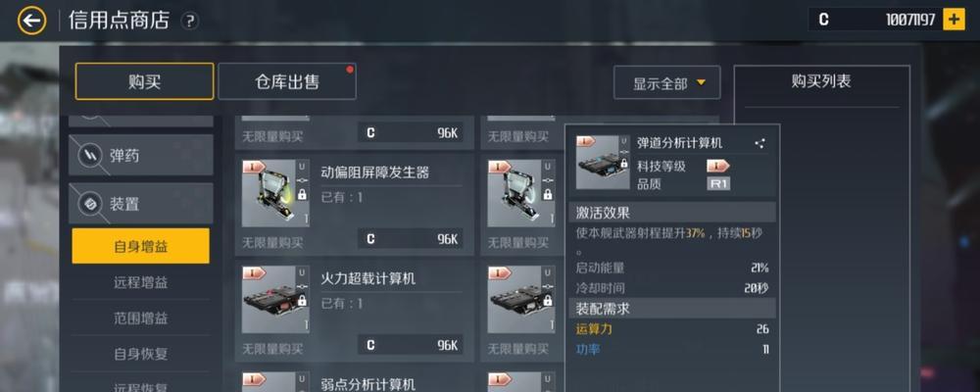Click the back arrow icon
This screenshot has width=980, height=392.
(x=31, y=21)
